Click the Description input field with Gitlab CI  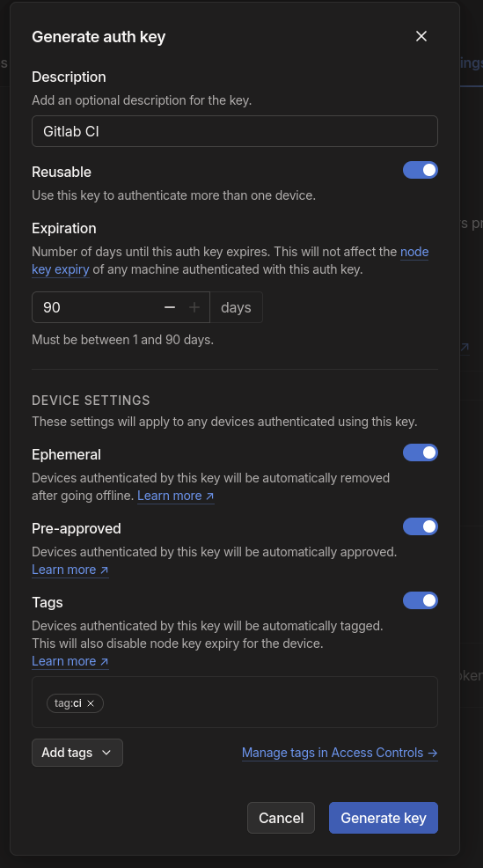tap(235, 131)
